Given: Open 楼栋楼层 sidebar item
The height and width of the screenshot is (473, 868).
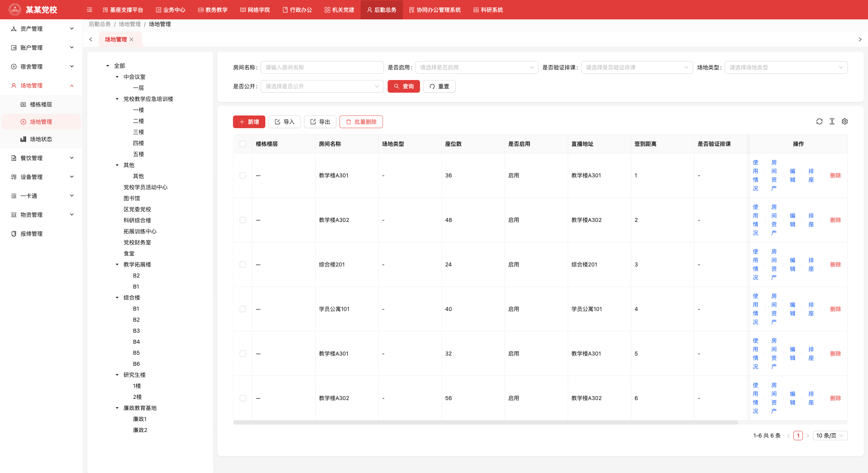Looking at the screenshot, I should coord(41,104).
